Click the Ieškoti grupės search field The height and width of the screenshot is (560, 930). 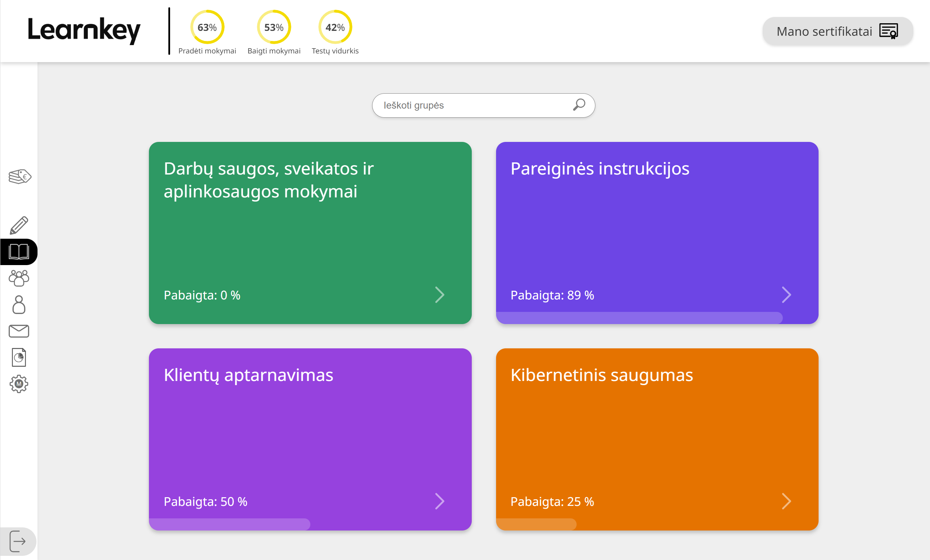pyautogui.click(x=483, y=105)
